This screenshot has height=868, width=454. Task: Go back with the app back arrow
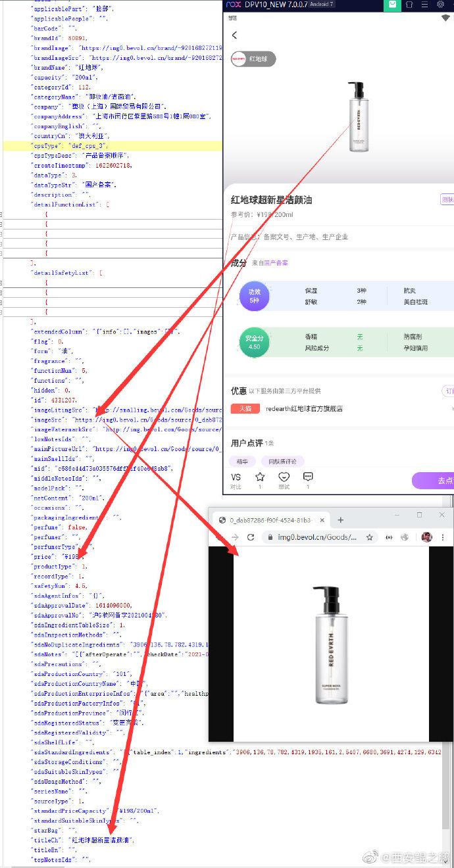(x=235, y=35)
